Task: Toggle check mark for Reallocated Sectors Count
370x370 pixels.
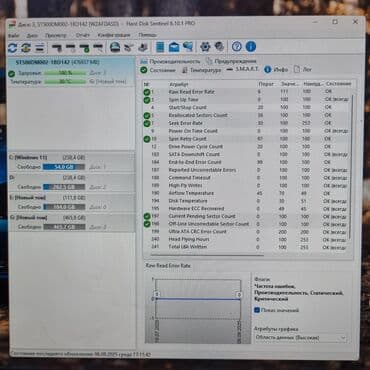Action: coord(147,115)
